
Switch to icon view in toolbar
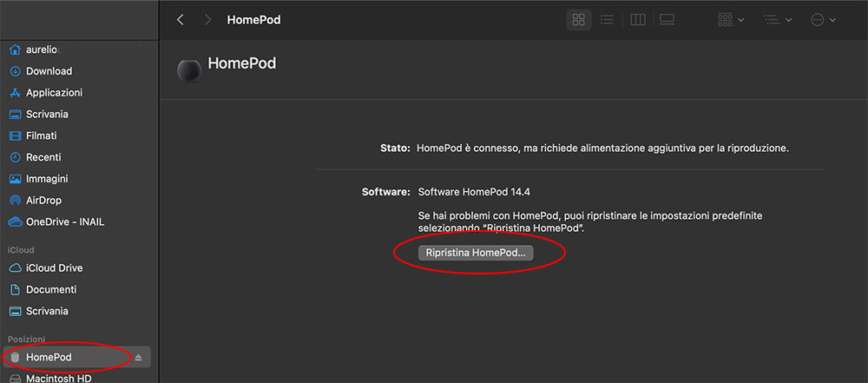coord(578,19)
